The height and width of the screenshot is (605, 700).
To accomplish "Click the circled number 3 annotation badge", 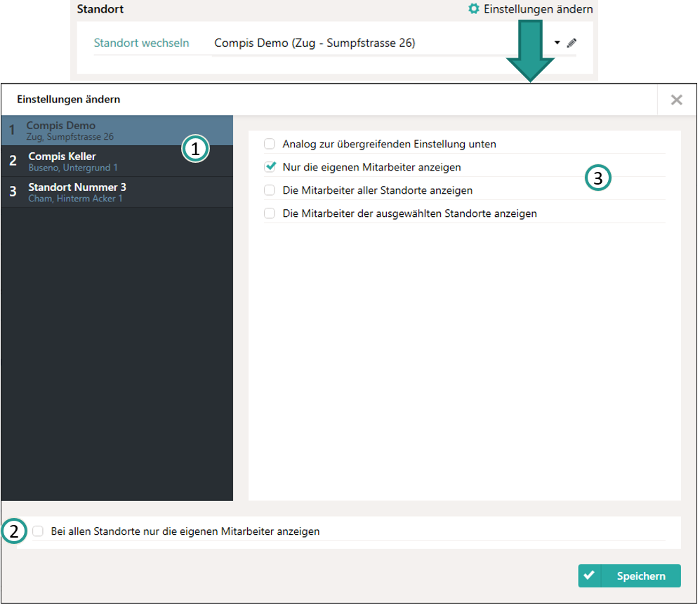I will [597, 178].
